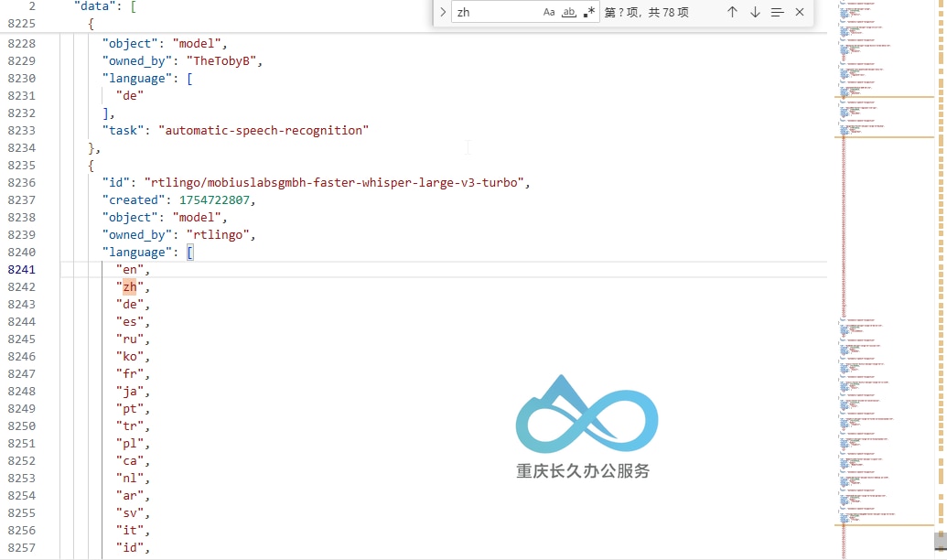
Task: Click the "es" language entry
Action: 130,322
